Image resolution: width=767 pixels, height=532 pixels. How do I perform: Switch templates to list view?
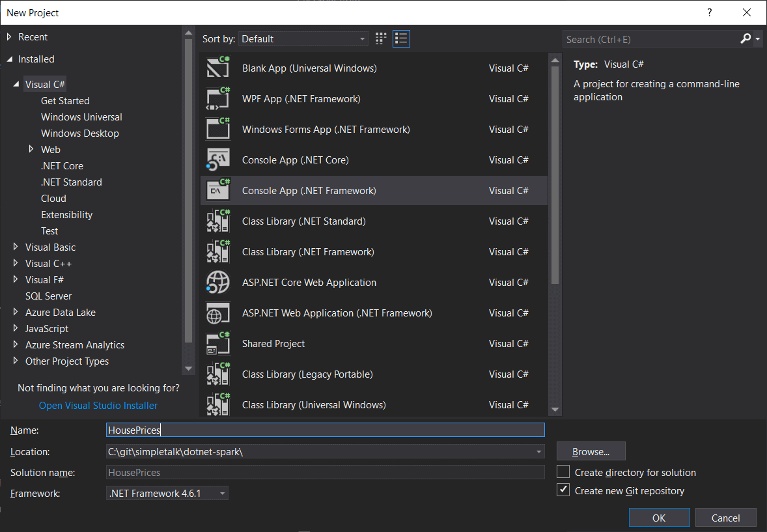coord(401,38)
